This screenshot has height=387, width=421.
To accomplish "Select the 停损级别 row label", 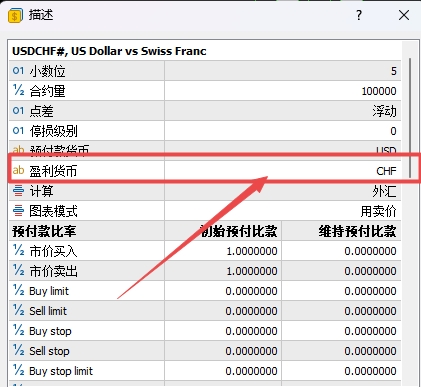I will pyautogui.click(x=53, y=131).
